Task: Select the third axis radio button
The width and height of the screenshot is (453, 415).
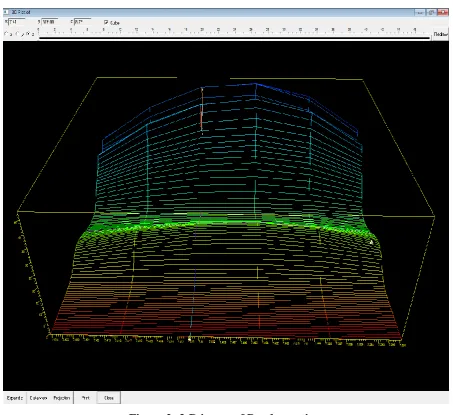Action: pyautogui.click(x=28, y=34)
